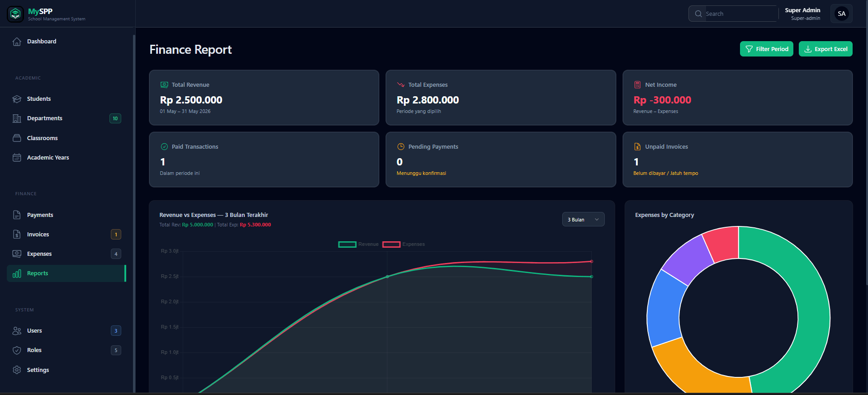Open the SA user avatar menu
Viewport: 868px width, 395px height.
pos(841,14)
